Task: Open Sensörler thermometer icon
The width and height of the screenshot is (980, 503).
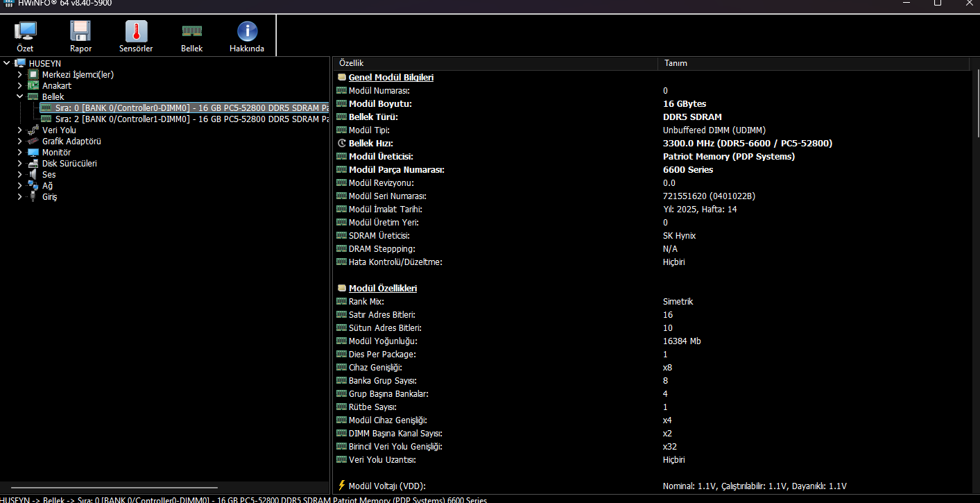Action: pyautogui.click(x=136, y=31)
